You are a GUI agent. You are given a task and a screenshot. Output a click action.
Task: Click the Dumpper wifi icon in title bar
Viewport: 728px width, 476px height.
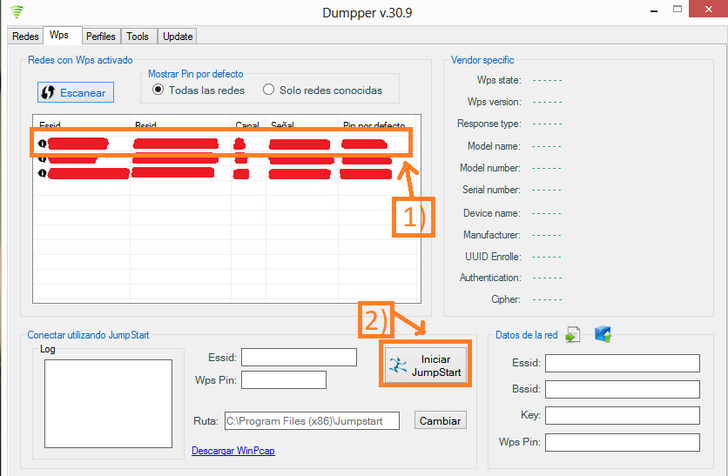[x=16, y=11]
